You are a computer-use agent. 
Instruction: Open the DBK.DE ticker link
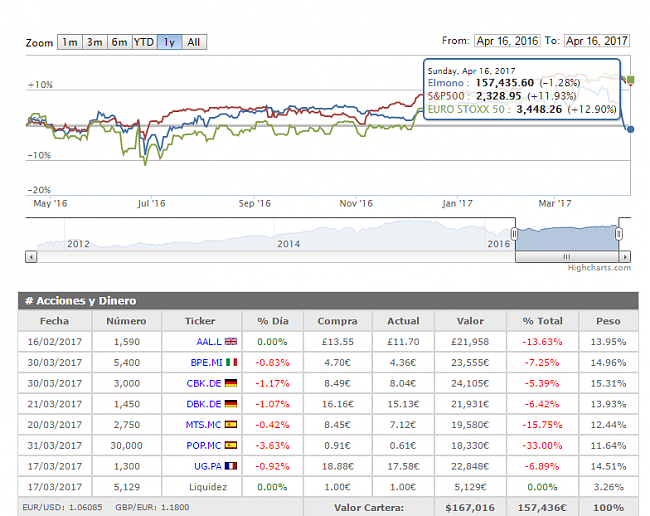pos(204,404)
